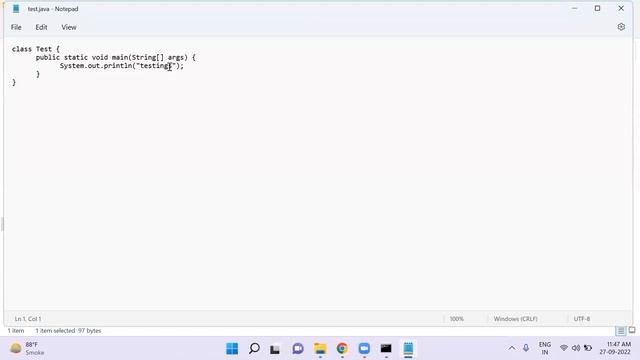640x360 pixels.
Task: Open Notepad settings gear
Action: 621,27
